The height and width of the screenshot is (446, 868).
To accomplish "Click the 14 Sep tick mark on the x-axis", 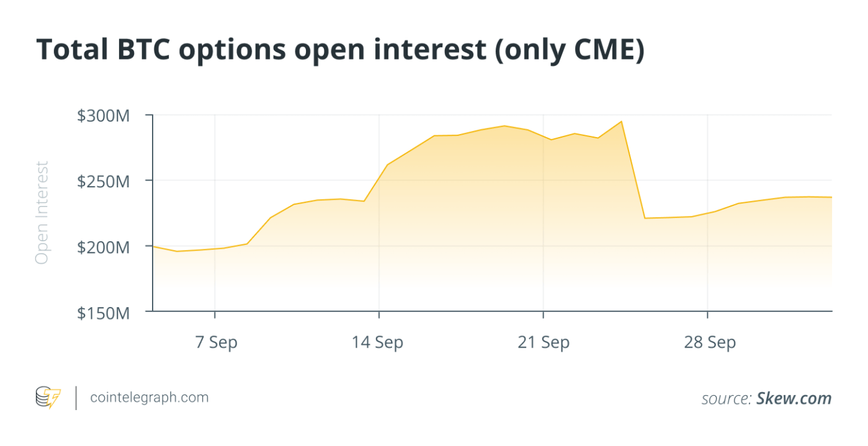I will coord(379,314).
